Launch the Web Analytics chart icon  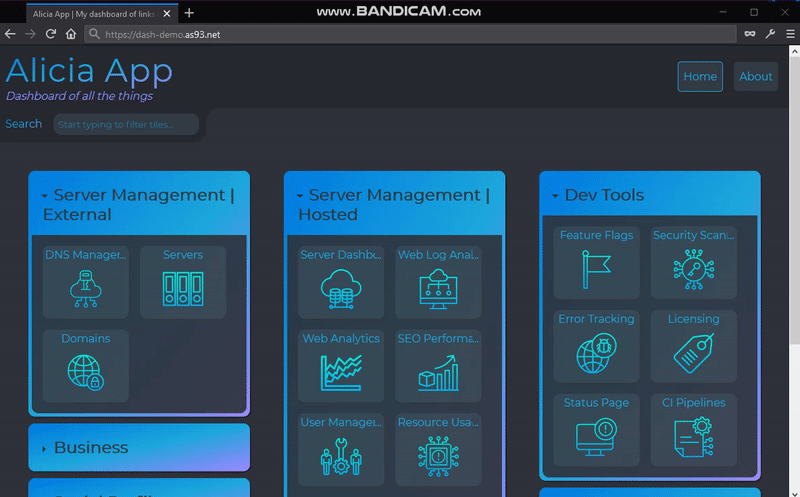click(340, 372)
